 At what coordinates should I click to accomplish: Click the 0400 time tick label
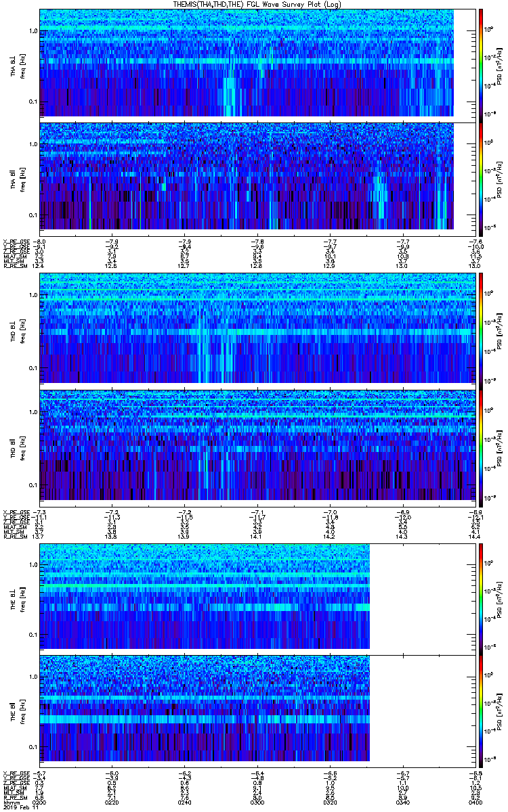pyautogui.click(x=475, y=802)
